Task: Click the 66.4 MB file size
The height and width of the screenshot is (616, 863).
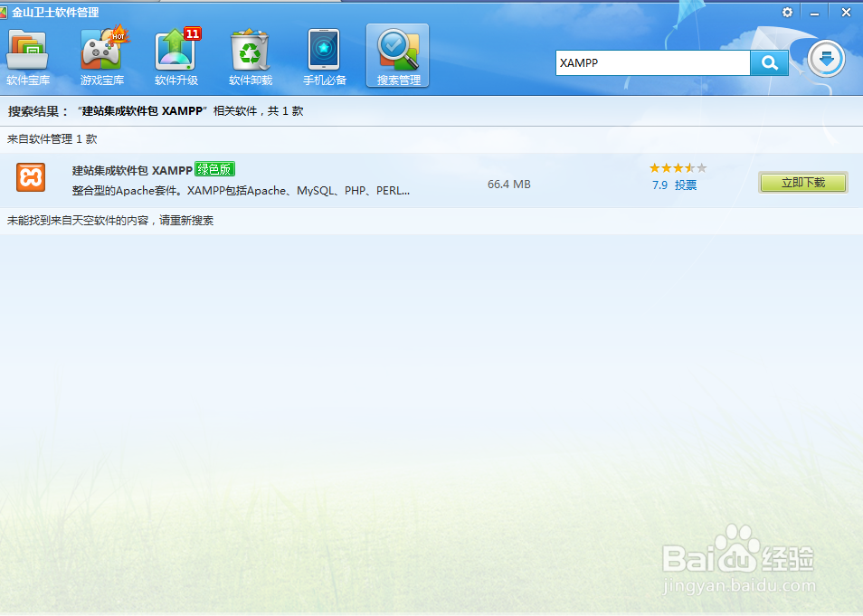Action: coord(509,185)
